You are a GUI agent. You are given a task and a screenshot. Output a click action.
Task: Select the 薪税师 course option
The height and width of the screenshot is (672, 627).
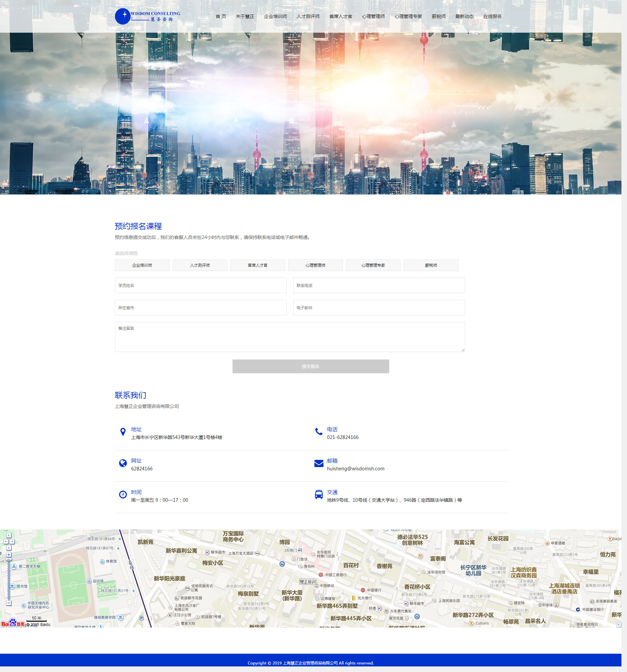click(431, 265)
